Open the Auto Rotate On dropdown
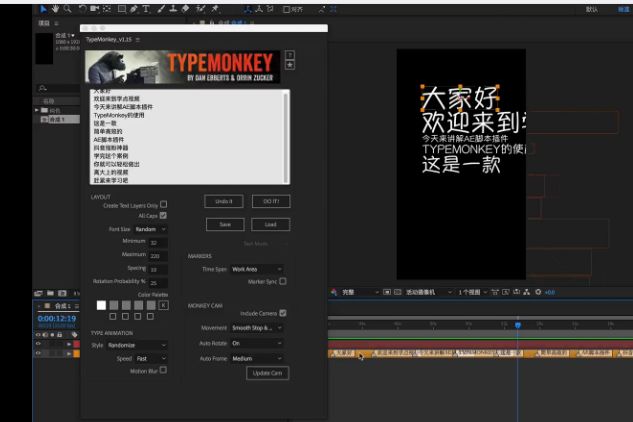This screenshot has width=633, height=422. 257,343
